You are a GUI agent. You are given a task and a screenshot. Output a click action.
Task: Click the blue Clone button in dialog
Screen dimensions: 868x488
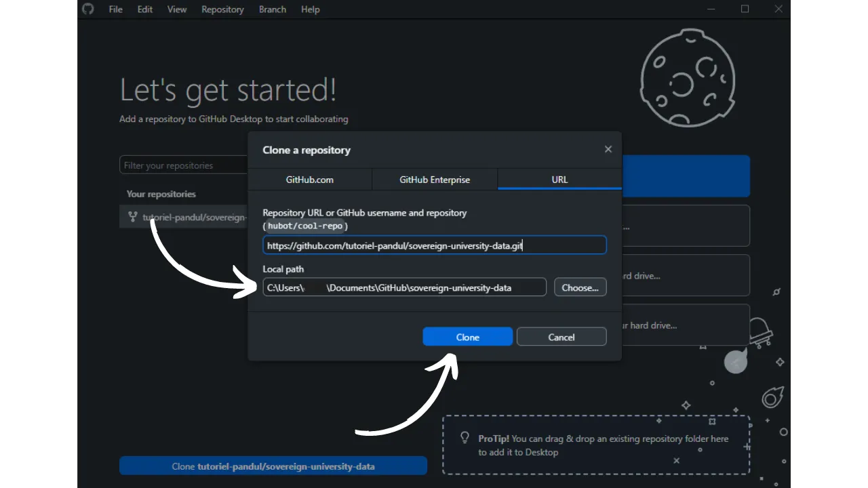click(468, 337)
